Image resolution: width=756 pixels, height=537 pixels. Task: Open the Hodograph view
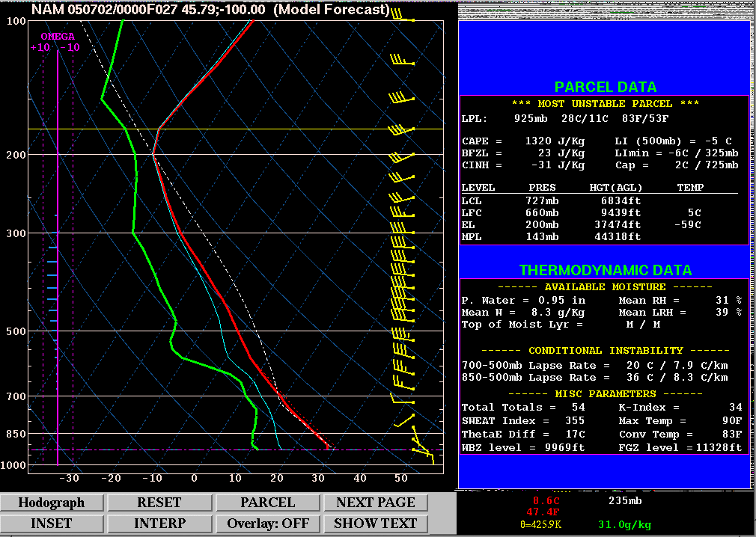52,503
